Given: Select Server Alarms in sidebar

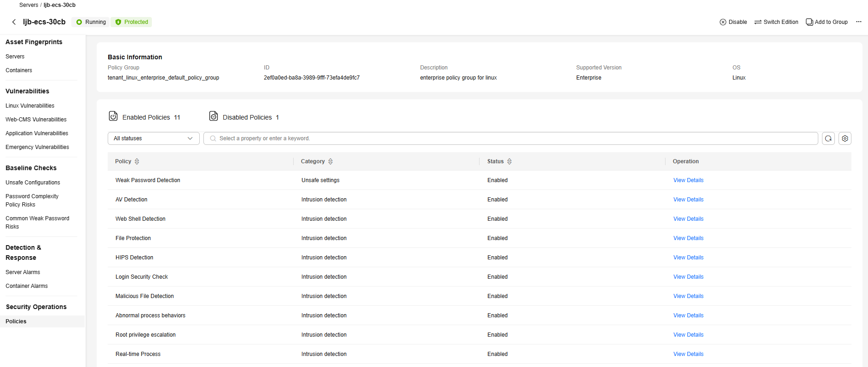Looking at the screenshot, I should click(x=23, y=272).
